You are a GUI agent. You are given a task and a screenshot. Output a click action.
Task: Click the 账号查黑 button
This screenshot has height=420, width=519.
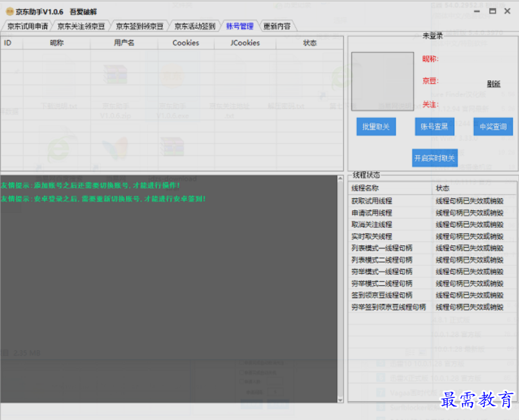[435, 127]
